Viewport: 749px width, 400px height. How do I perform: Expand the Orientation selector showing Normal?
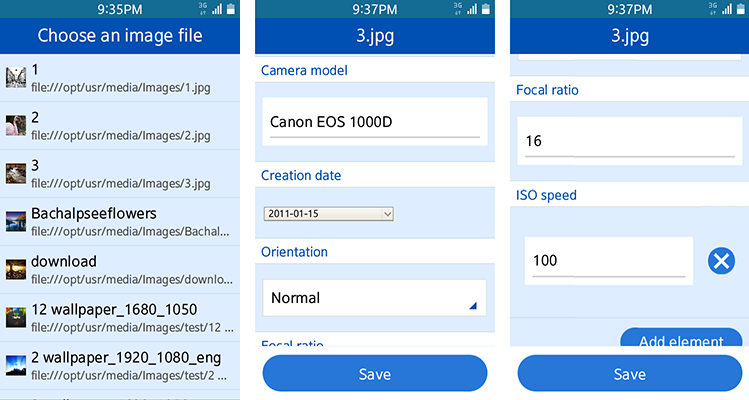(x=374, y=298)
